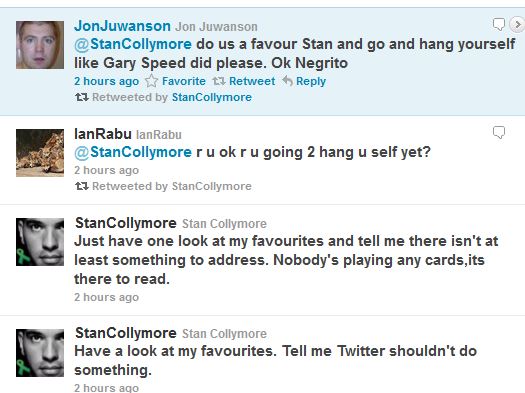Click the speech bubble icon on IanRabu tweet
Image resolution: width=525 pixels, height=393 pixels.
(x=499, y=132)
